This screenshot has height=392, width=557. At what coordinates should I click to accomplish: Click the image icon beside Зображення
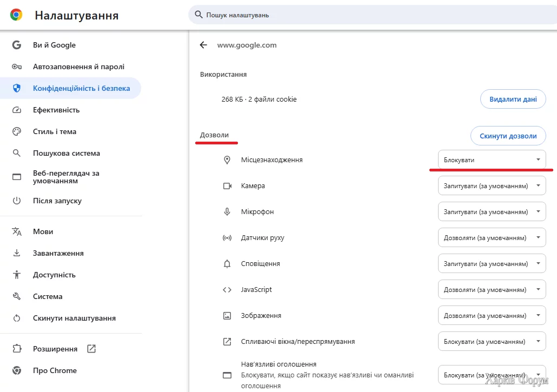pos(227,315)
